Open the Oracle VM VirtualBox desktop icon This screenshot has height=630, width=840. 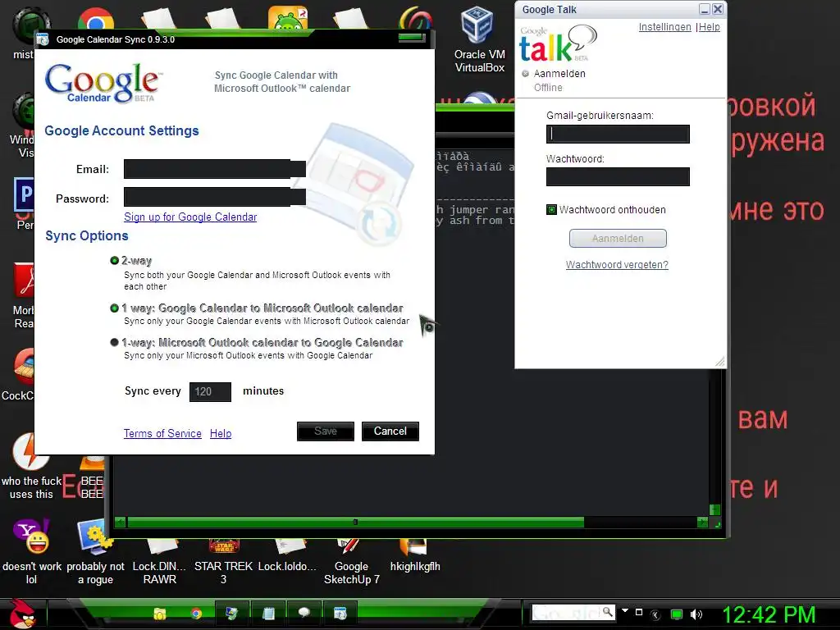479,40
